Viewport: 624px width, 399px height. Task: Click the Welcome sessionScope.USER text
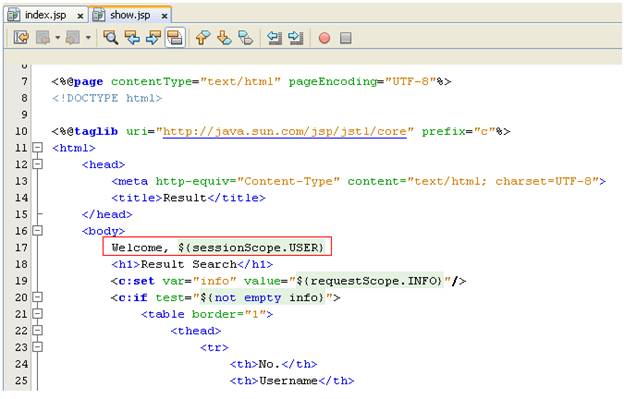(x=217, y=247)
